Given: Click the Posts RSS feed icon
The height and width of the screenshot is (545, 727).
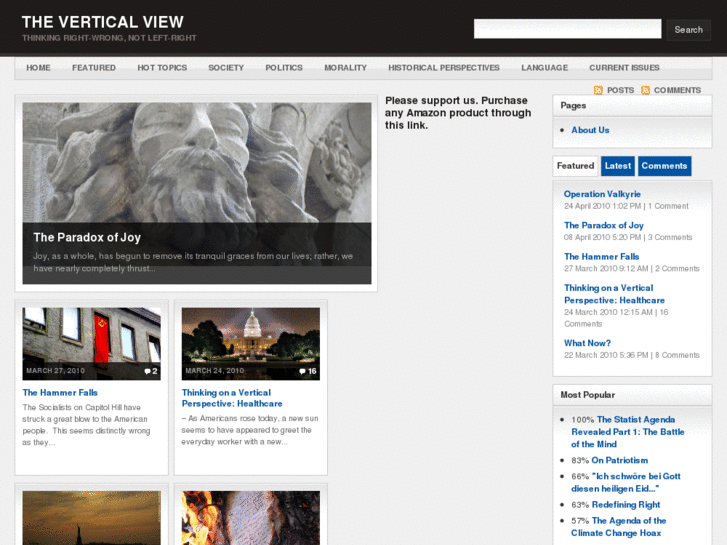Looking at the screenshot, I should [x=598, y=90].
